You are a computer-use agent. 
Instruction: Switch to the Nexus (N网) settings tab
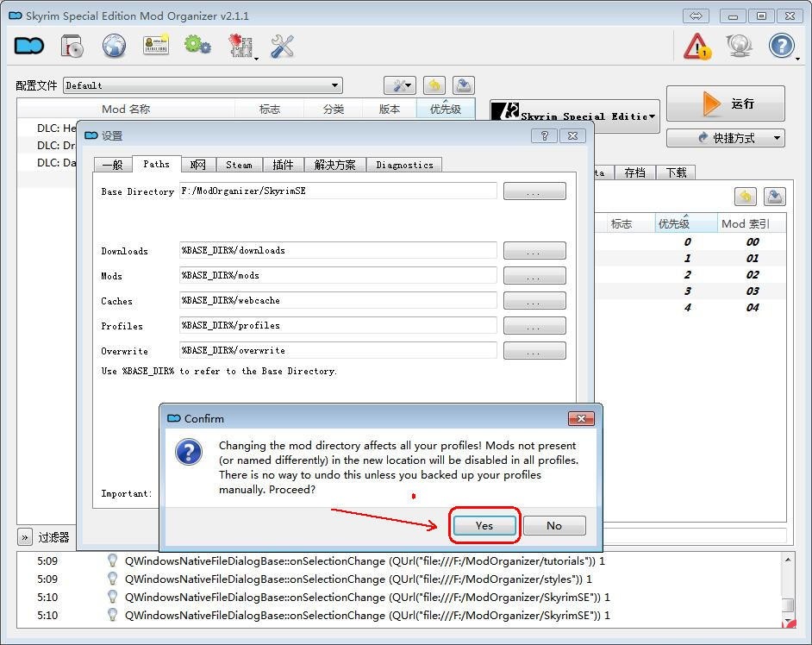(197, 166)
